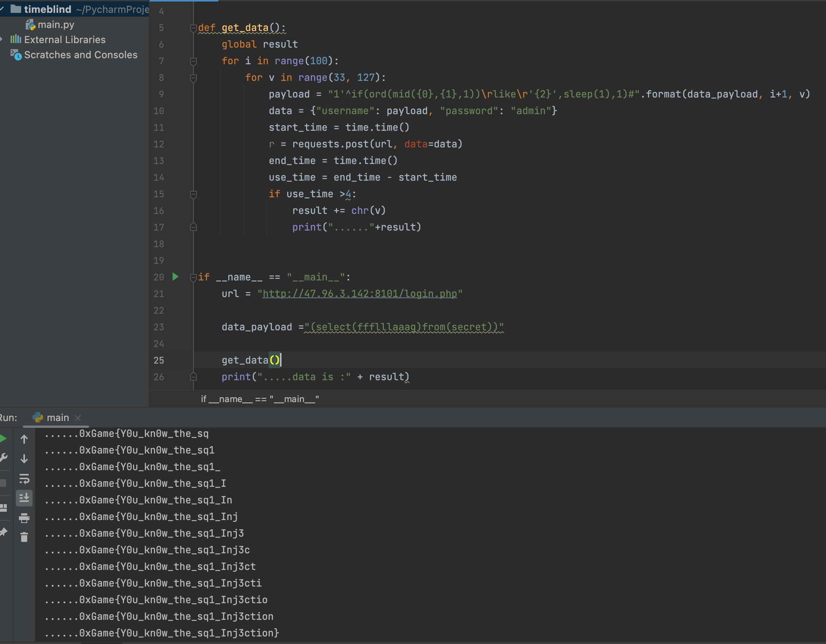826x644 pixels.
Task: Click the down arrow in console toolbar
Action: coord(24,459)
